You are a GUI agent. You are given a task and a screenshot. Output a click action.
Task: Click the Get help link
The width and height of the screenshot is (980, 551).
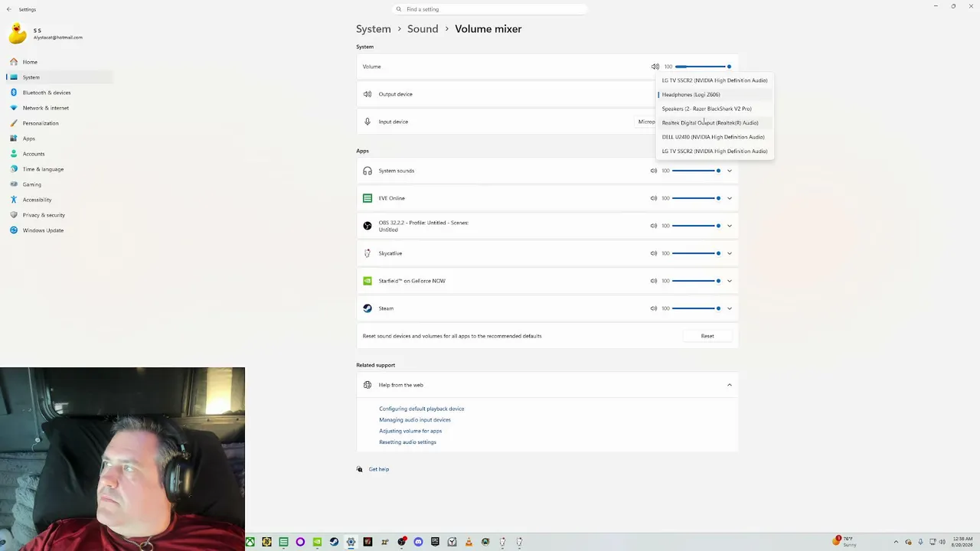point(379,469)
